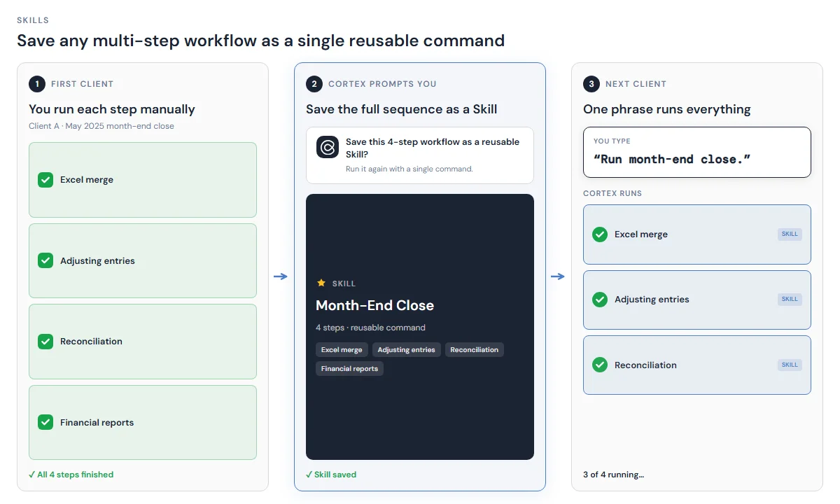Click the "One phrase runs everything" heading
The image size is (840, 504).
pos(667,109)
